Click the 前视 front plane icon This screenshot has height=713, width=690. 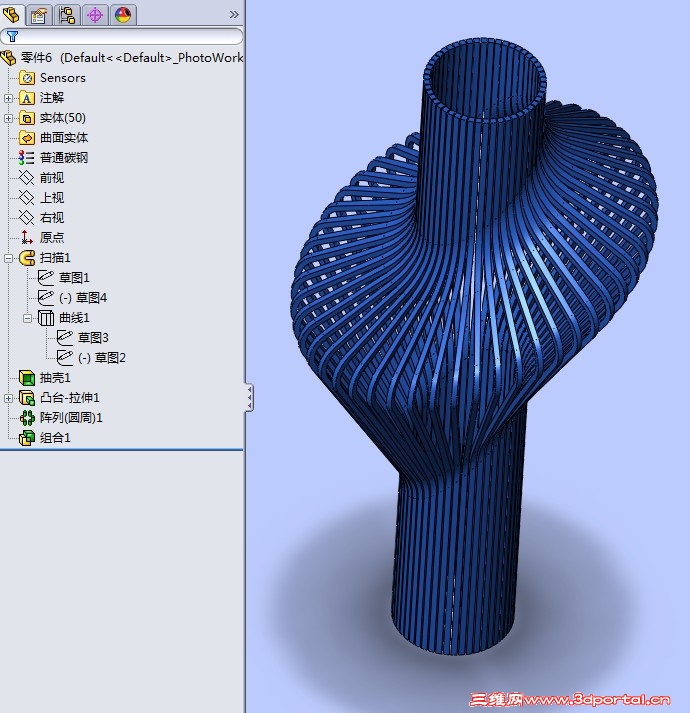coord(26,178)
